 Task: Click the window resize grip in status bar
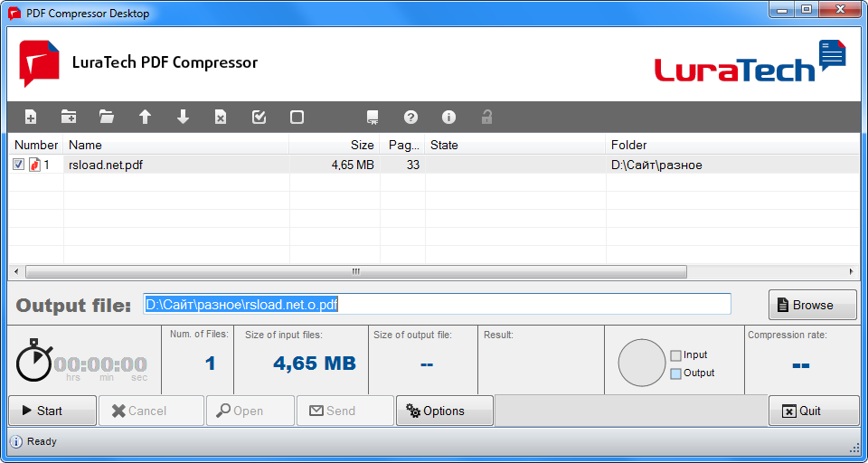[x=854, y=447]
